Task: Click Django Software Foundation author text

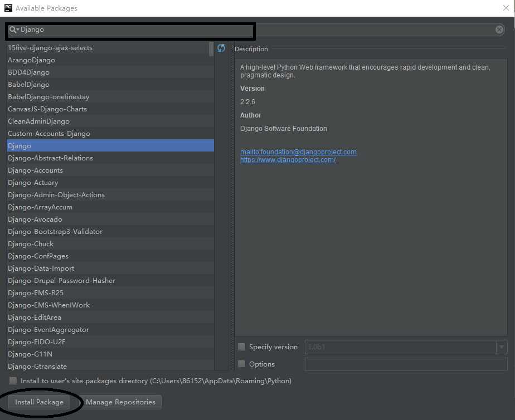Action: pos(284,128)
